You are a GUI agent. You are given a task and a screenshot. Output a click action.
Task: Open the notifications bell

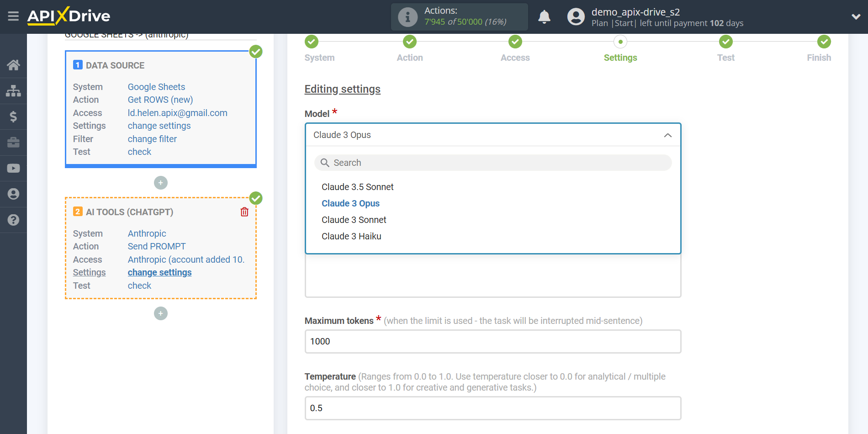(x=544, y=17)
